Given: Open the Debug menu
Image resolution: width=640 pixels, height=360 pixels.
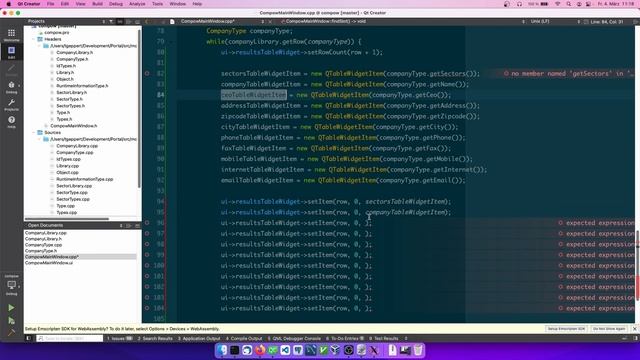Looking at the screenshot, I should click(x=116, y=4).
